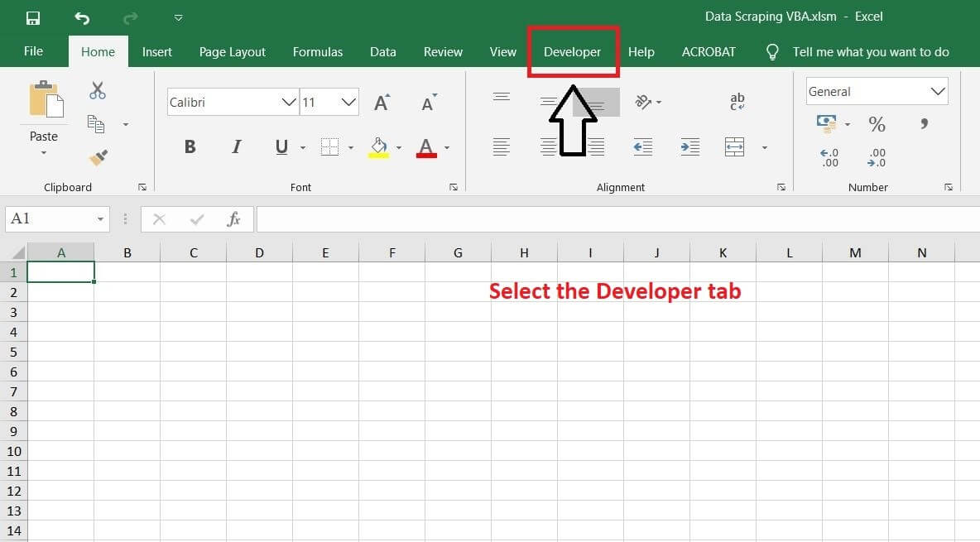The height and width of the screenshot is (542, 980).
Task: Apply the yellow Fill Color swatch
Action: 379,148
